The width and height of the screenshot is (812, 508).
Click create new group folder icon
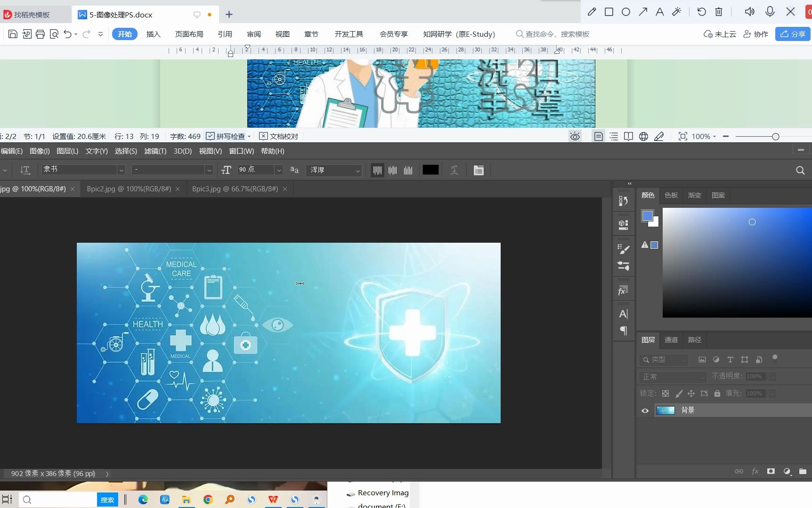(x=803, y=471)
